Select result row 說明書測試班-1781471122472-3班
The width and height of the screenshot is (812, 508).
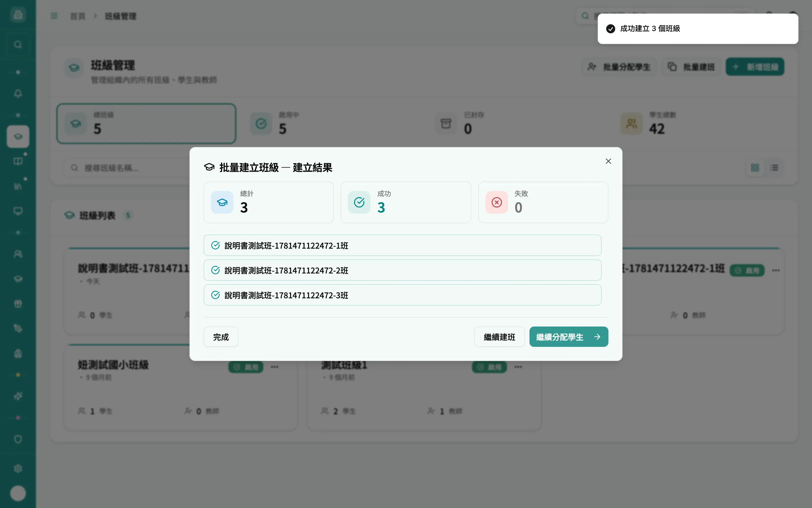402,295
